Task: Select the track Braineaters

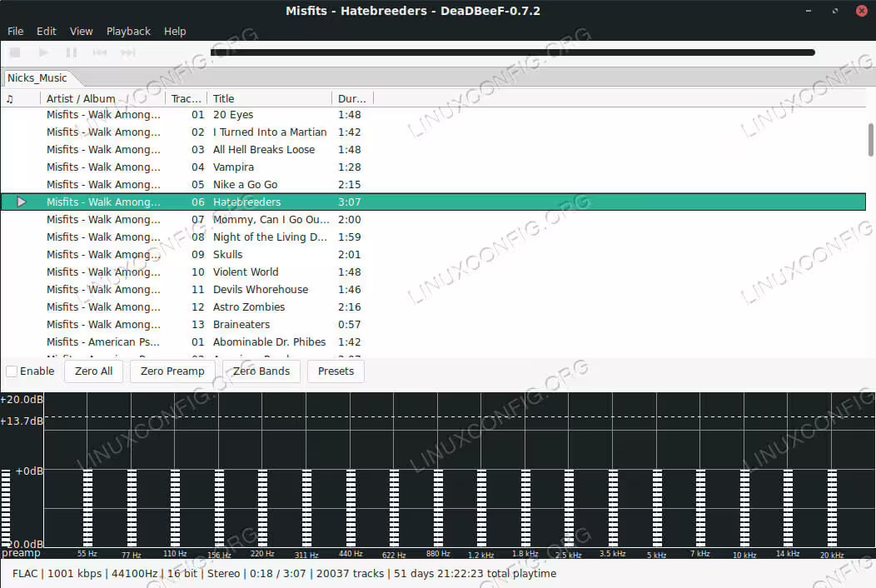Action: 434,325
